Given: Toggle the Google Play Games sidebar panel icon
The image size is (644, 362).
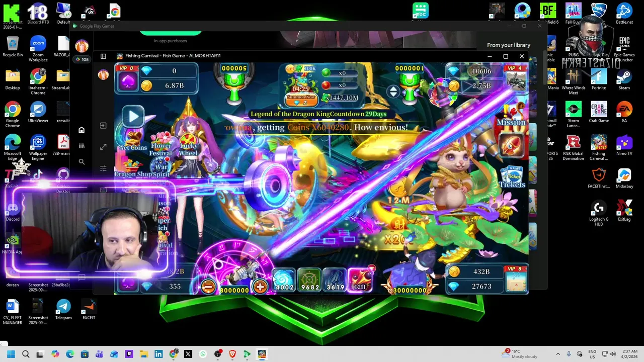Looking at the screenshot, I should (103, 56).
